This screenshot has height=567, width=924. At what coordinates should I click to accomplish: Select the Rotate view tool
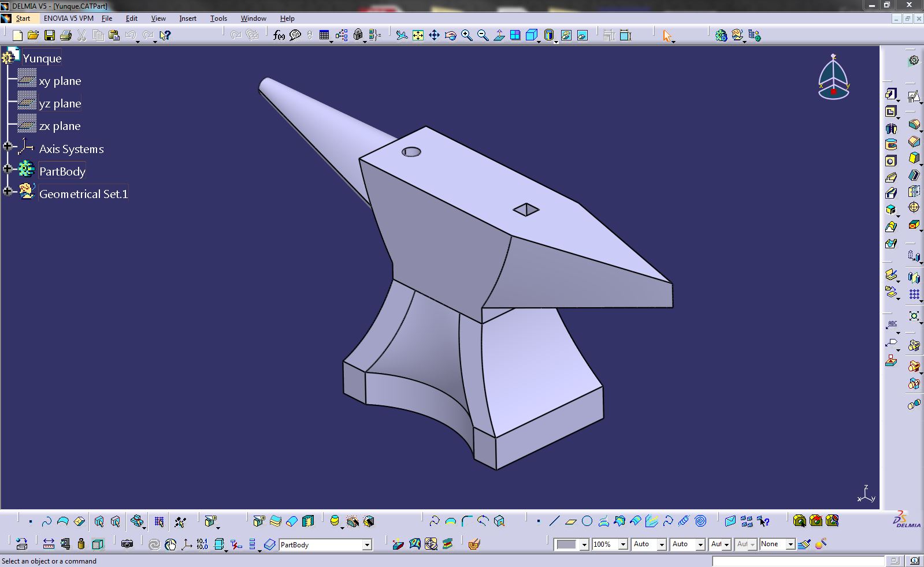click(451, 35)
